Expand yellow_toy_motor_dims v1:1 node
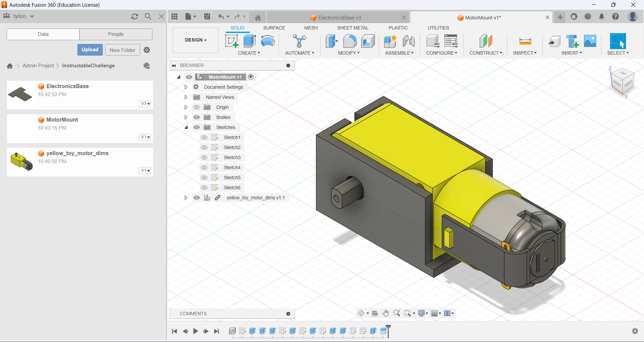The height and width of the screenshot is (342, 644). 186,198
